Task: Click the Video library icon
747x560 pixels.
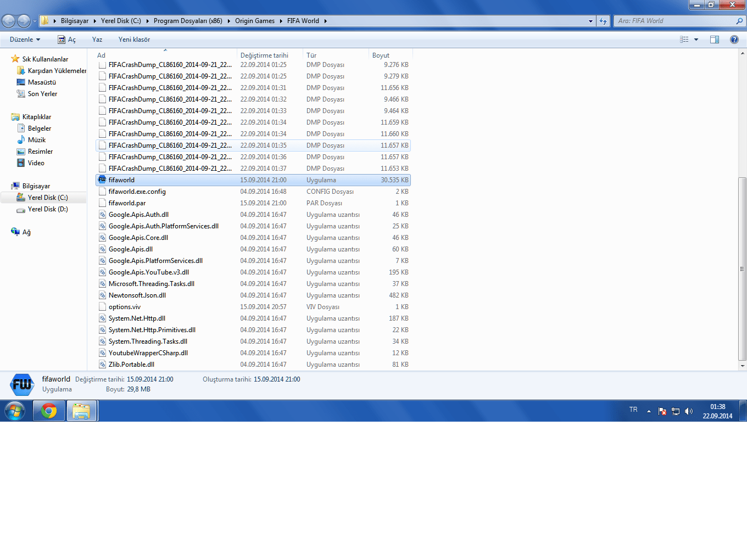Action: coord(21,163)
